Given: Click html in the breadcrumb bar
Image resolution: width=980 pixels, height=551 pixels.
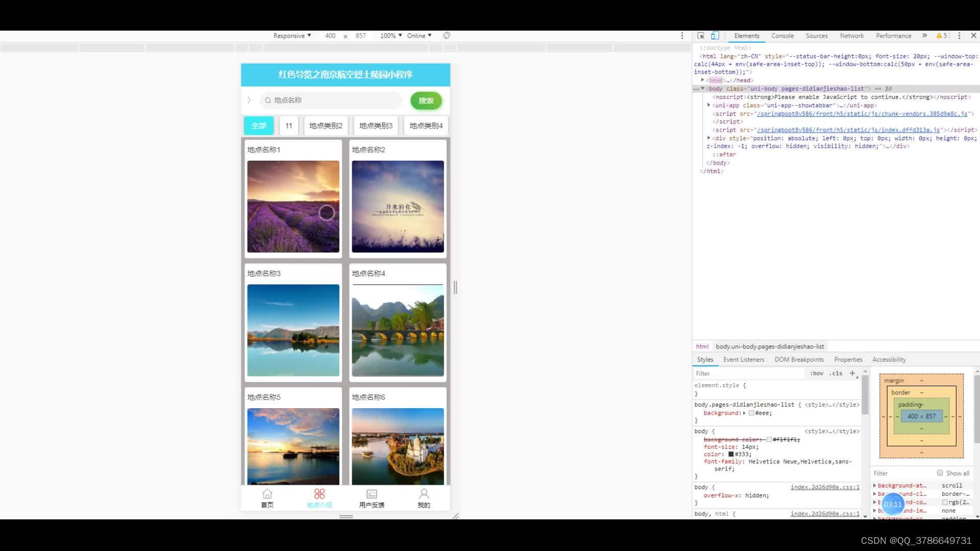Looking at the screenshot, I should (x=702, y=346).
